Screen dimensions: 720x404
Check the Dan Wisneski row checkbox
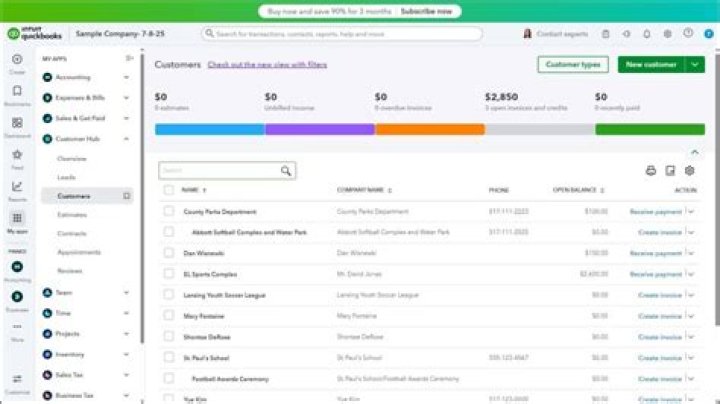pos(169,253)
